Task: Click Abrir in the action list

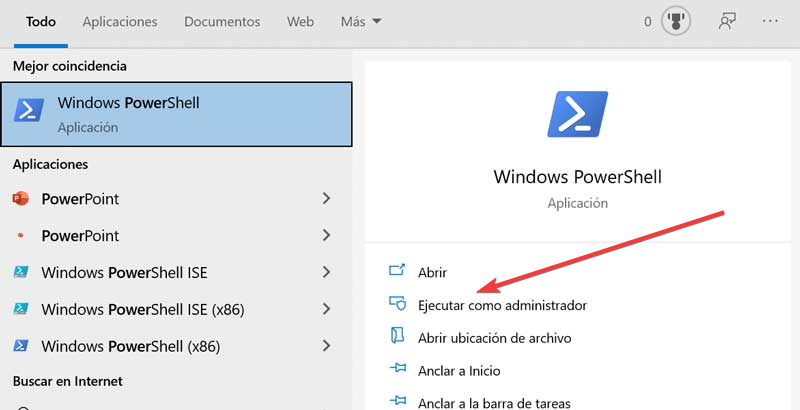Action: 432,273
